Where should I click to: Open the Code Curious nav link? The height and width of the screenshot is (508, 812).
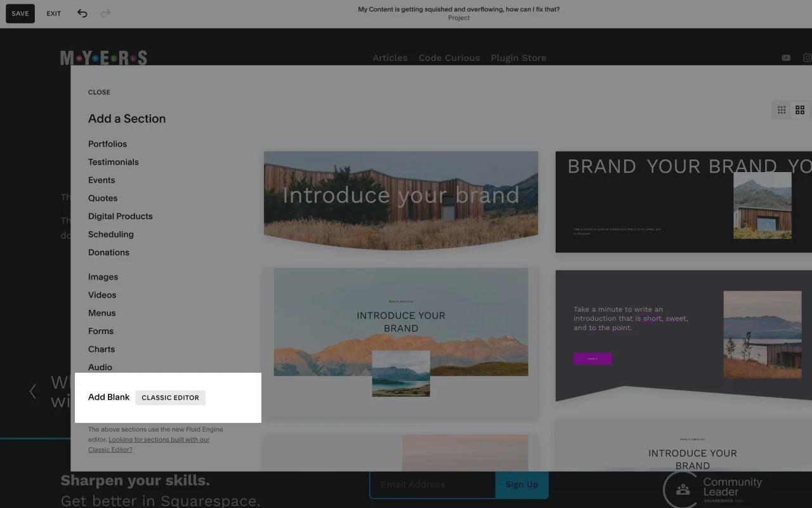pos(449,58)
